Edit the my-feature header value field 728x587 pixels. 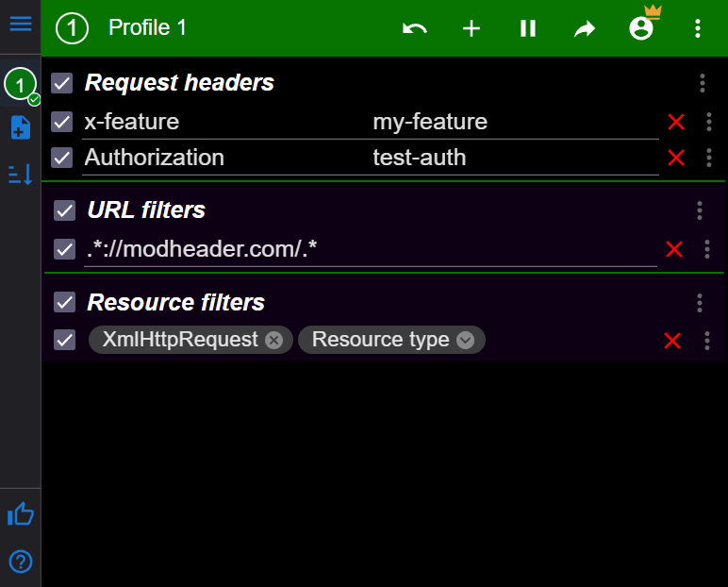pos(509,122)
